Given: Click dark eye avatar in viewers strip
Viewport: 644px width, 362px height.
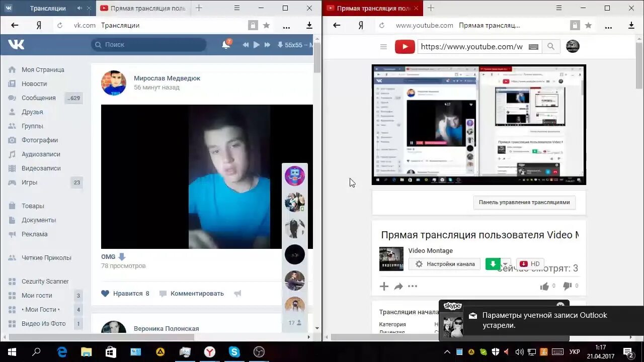Looking at the screenshot, I should [295, 254].
